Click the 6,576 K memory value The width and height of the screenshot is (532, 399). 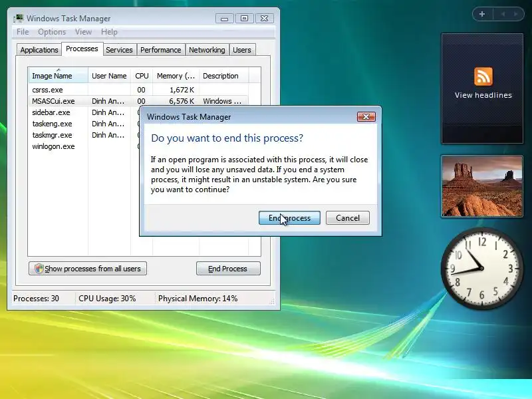click(182, 101)
